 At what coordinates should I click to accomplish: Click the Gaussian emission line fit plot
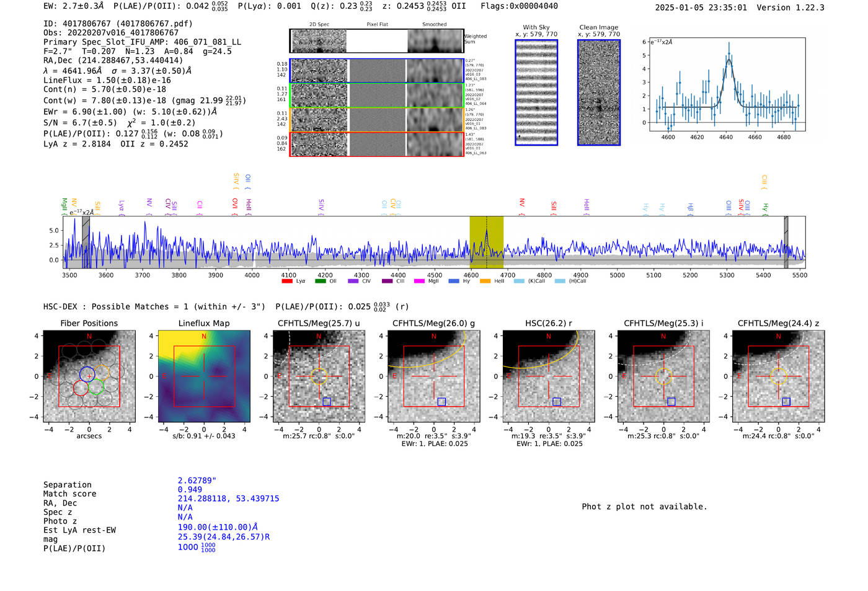click(x=727, y=85)
